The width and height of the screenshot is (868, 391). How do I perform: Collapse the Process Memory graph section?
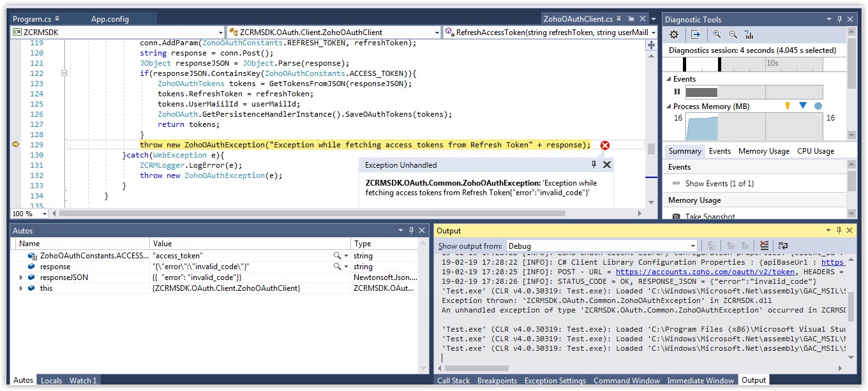click(x=669, y=107)
